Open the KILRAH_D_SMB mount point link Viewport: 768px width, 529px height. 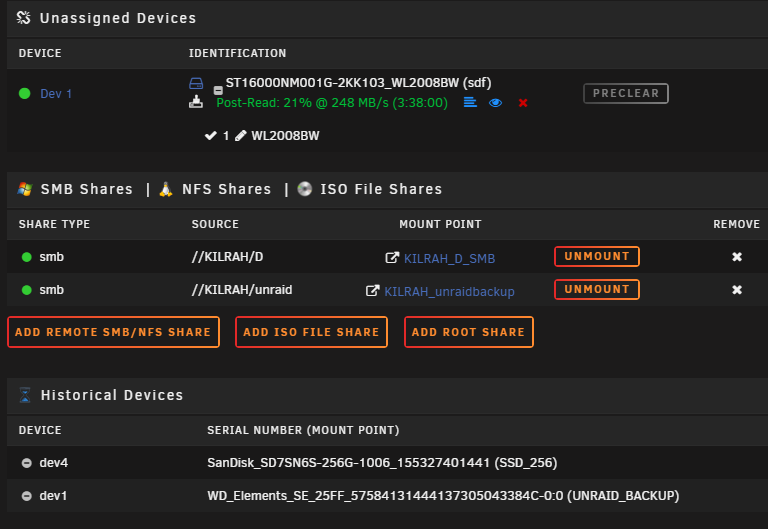coord(449,259)
